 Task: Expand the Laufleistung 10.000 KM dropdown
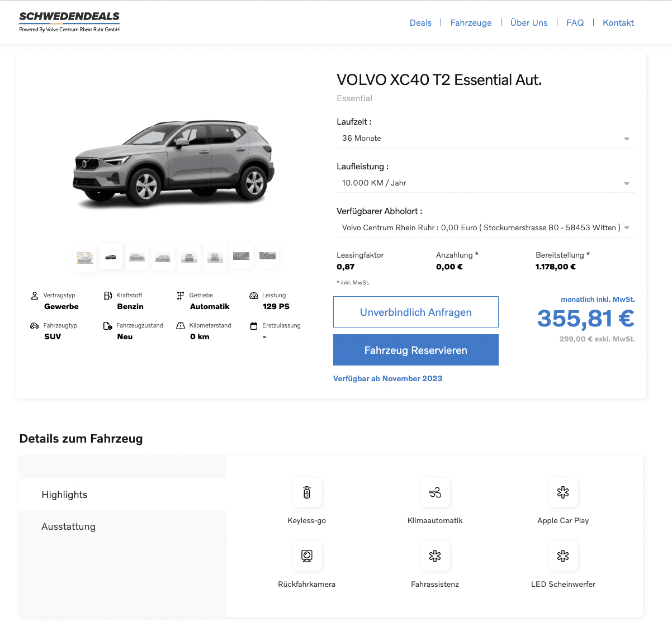(485, 183)
